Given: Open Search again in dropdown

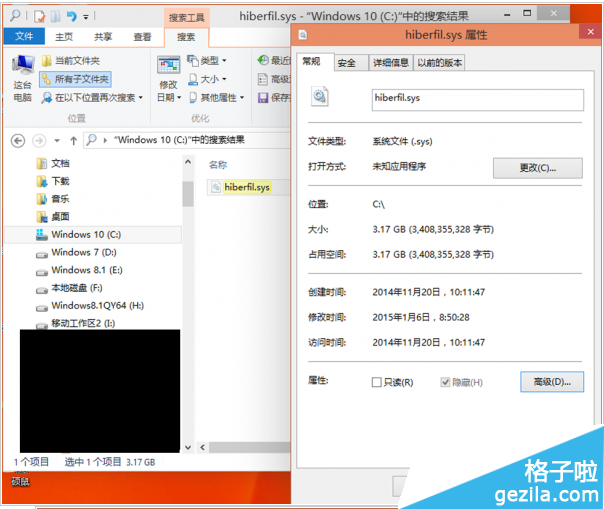Looking at the screenshot, I should pyautogui.click(x=92, y=97).
